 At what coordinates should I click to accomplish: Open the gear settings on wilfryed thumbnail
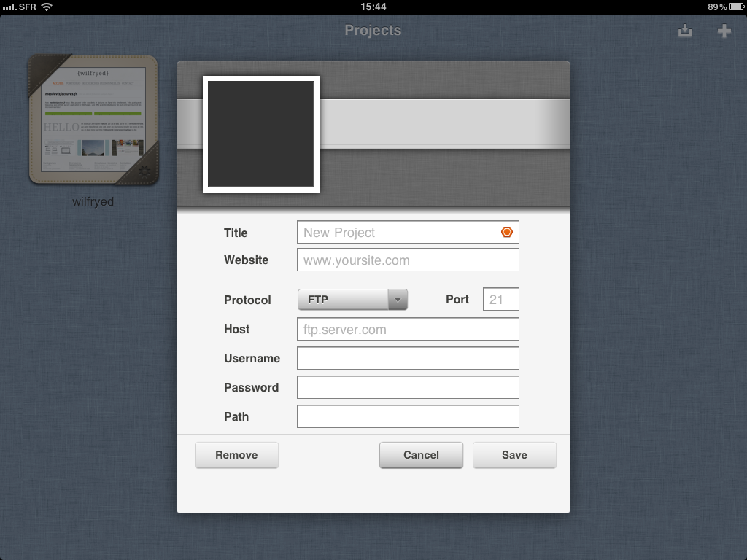point(144,171)
